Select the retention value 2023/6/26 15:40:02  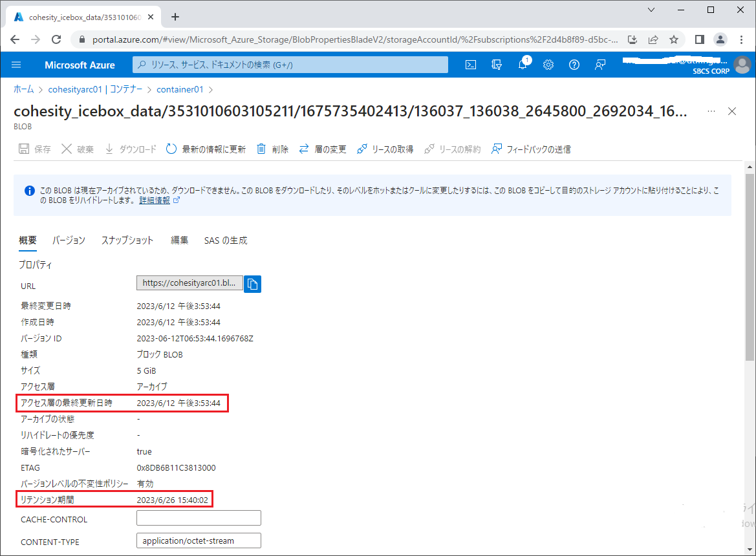point(172,500)
